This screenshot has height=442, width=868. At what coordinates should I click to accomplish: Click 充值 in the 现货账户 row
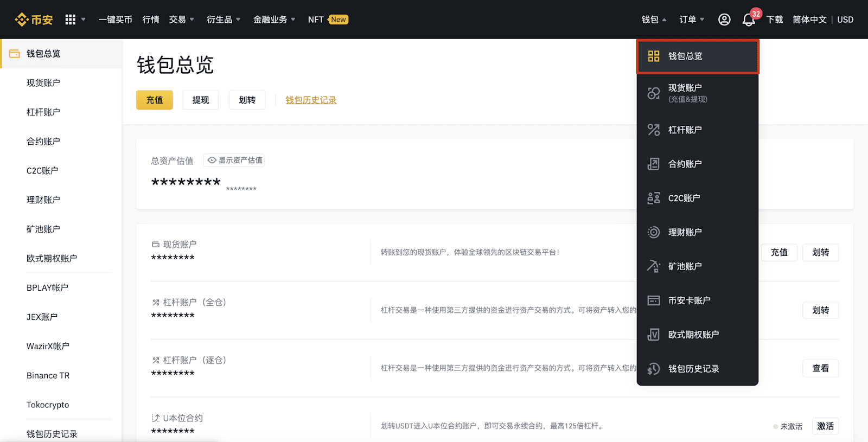point(779,252)
